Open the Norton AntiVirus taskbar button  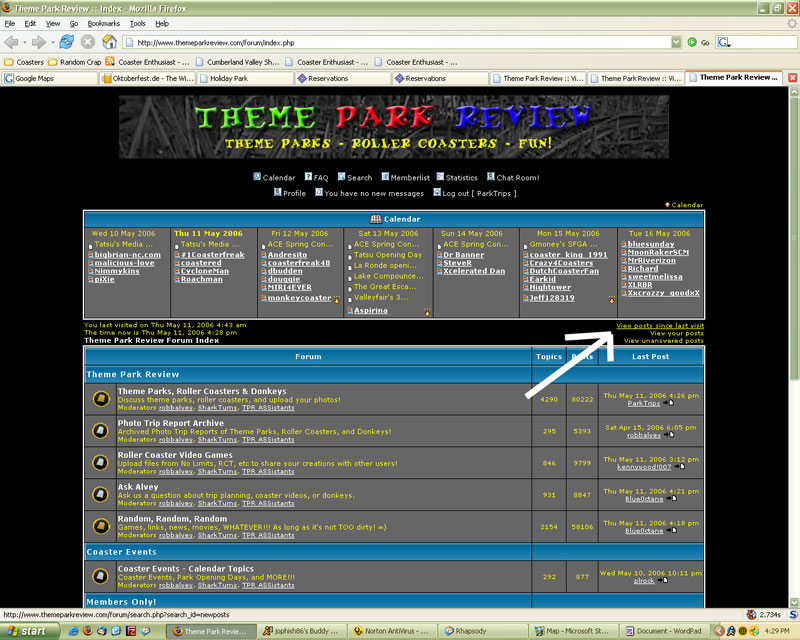tap(391, 631)
